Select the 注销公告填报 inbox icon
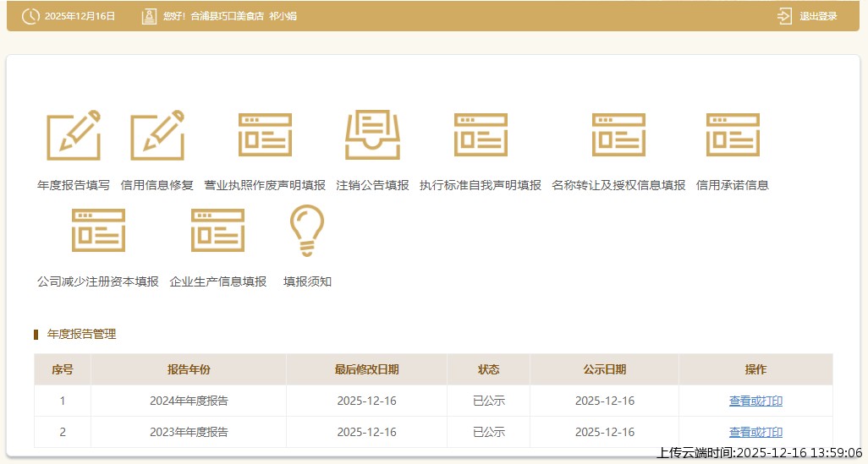Viewport: 868px width, 464px height. click(x=372, y=135)
